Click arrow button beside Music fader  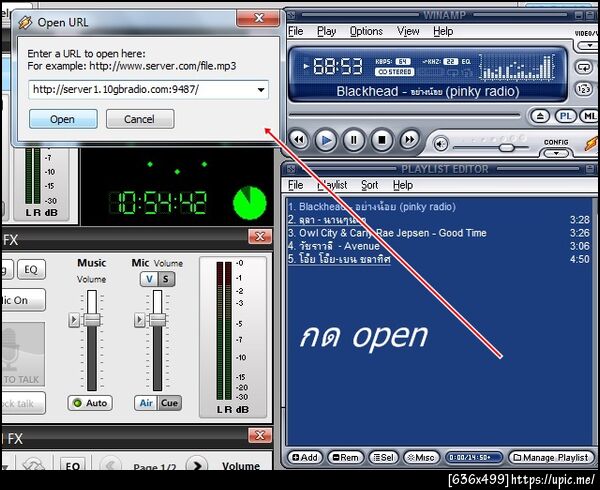pos(74,320)
